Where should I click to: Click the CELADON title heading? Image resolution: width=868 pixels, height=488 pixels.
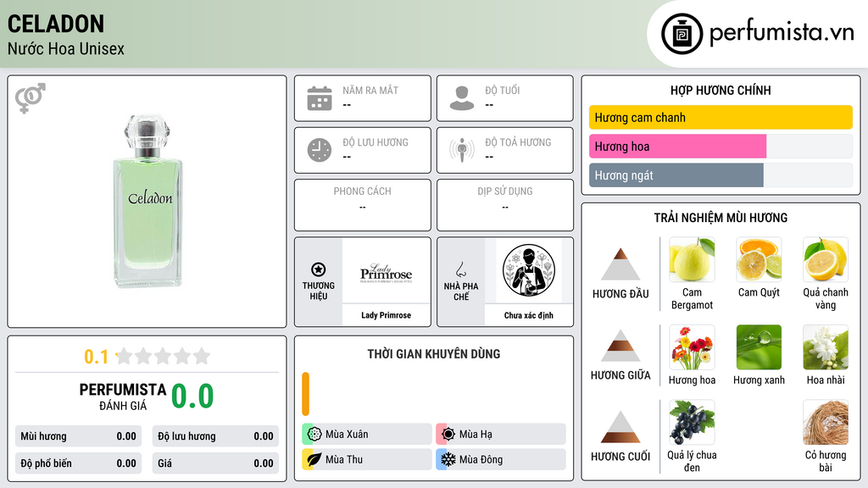click(56, 24)
